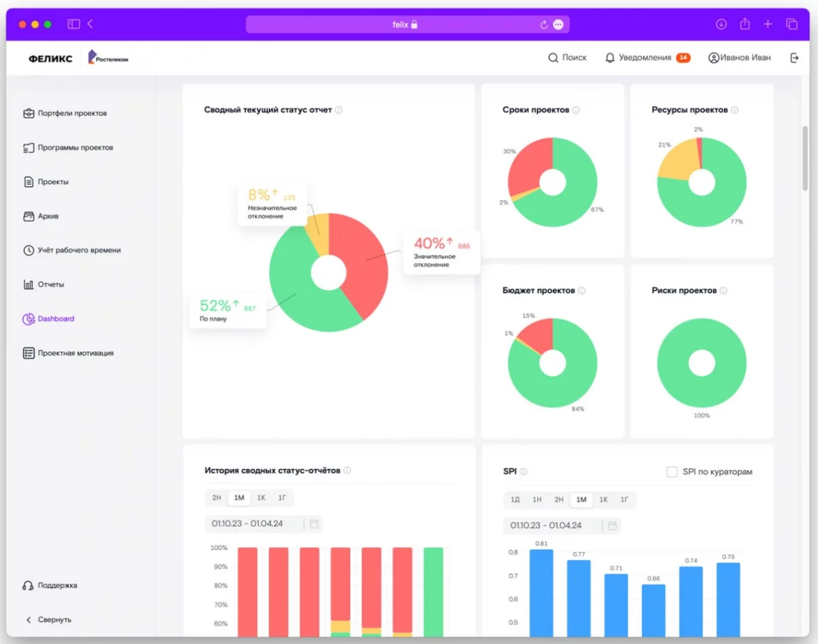Image resolution: width=818 pixels, height=644 pixels.
Task: Select 2Н period in status history
Action: tap(216, 498)
